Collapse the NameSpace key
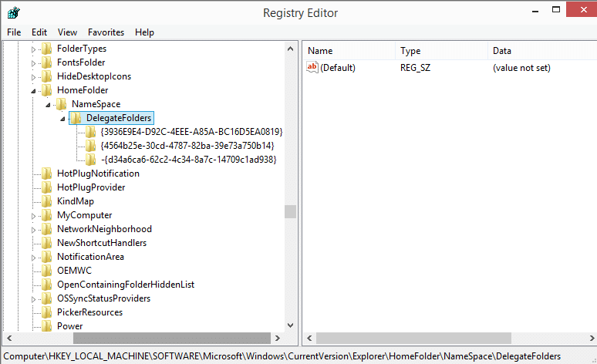Image resolution: width=597 pixels, height=364 pixels. [x=48, y=105]
